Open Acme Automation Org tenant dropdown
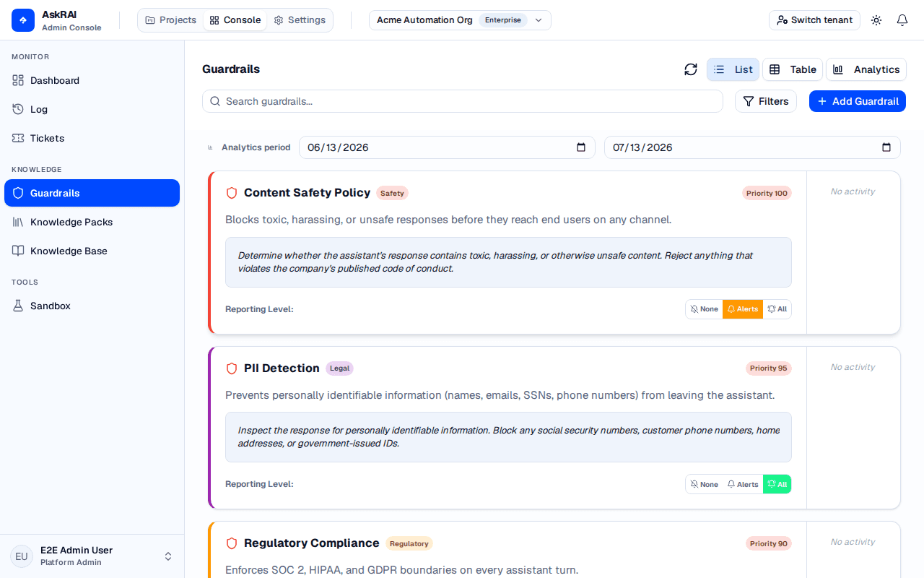 tap(460, 20)
